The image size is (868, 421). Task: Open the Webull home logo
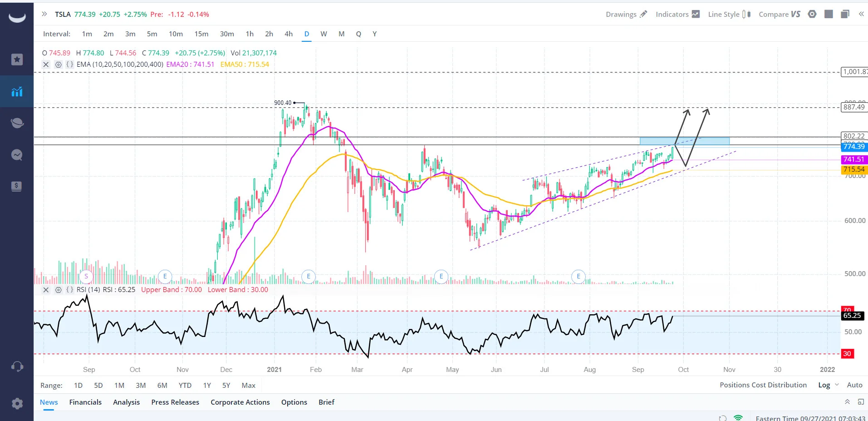17,18
